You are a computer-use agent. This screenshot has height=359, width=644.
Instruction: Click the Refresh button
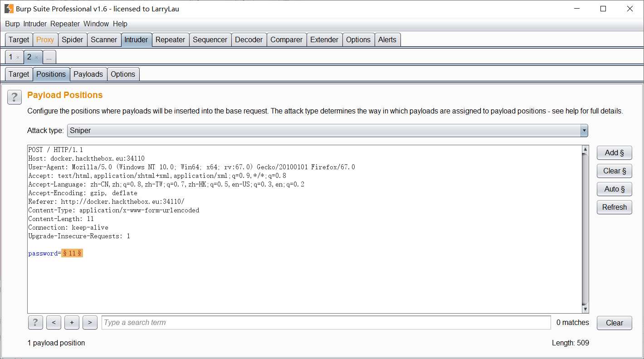[x=614, y=207]
